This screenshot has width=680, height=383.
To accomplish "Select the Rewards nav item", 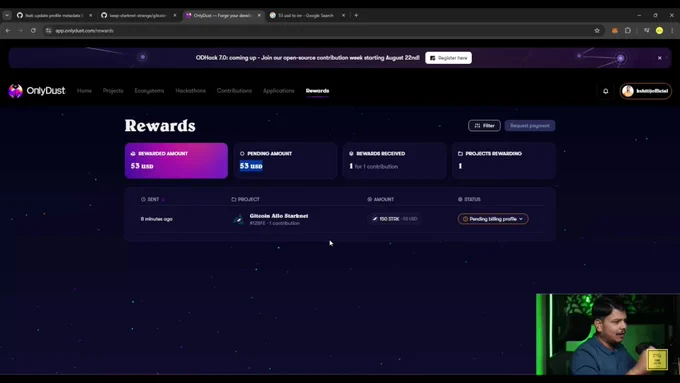I will 317,91.
